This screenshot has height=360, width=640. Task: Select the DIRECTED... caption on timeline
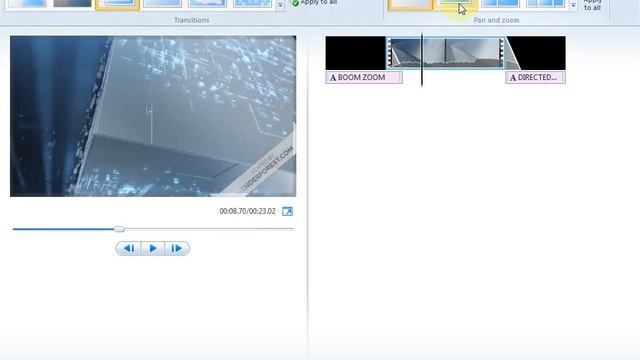(x=536, y=77)
